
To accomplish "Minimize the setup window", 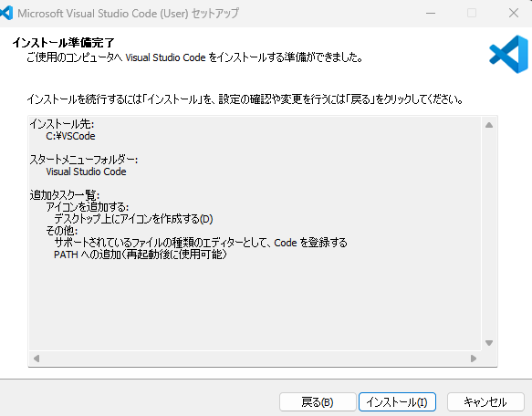I will 431,14.
